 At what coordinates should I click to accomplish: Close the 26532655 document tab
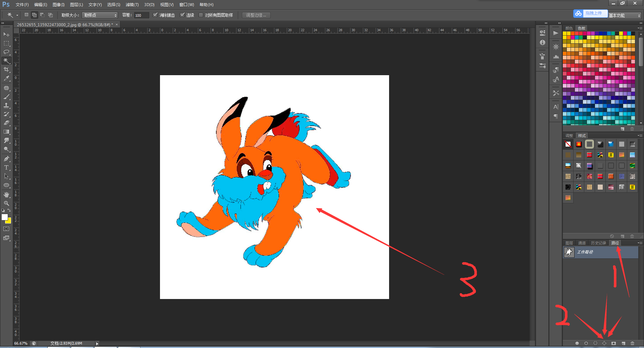(x=117, y=24)
